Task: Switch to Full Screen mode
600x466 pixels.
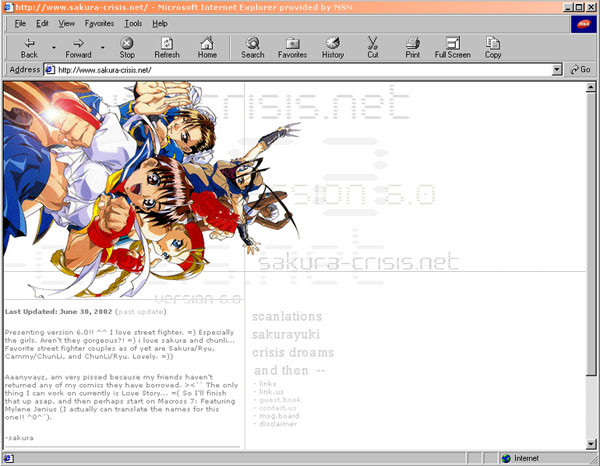Action: point(453,48)
